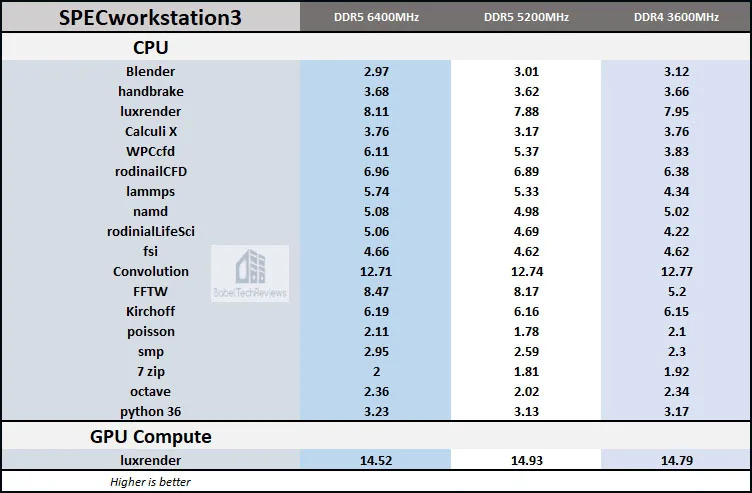Image resolution: width=752 pixels, height=493 pixels.
Task: Click Kirchoff value 6.16
Action: (x=527, y=311)
